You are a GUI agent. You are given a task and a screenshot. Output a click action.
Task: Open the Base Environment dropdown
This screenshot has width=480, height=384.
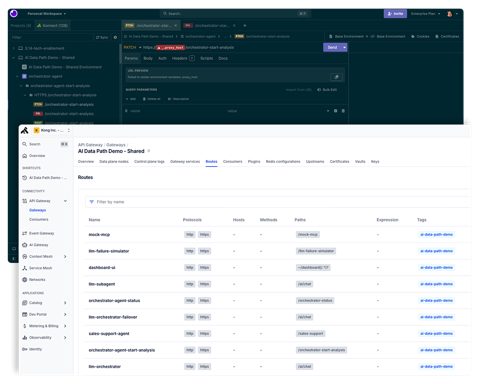pyautogui.click(x=348, y=36)
